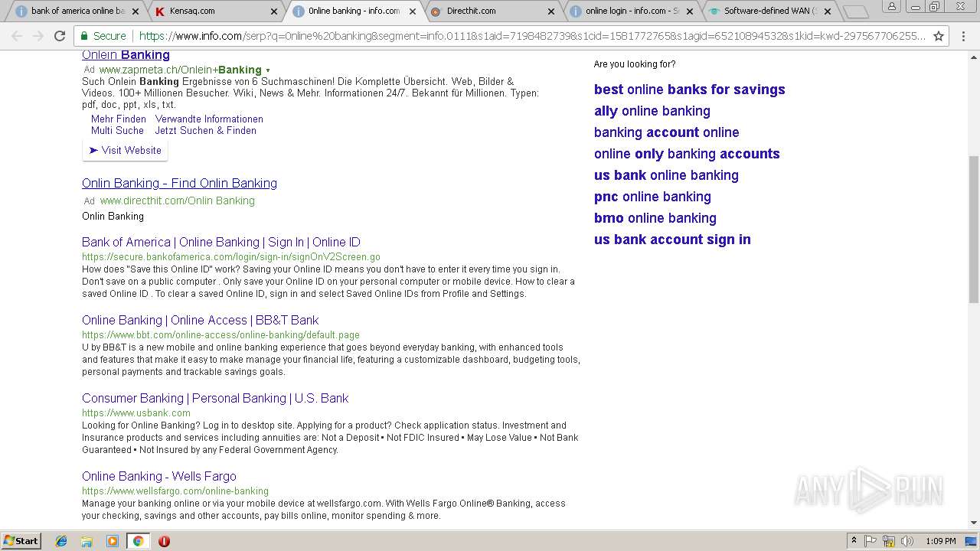Click the https://www.usbank.com URL
Image resolution: width=980 pixels, height=551 pixels.
coord(136,413)
